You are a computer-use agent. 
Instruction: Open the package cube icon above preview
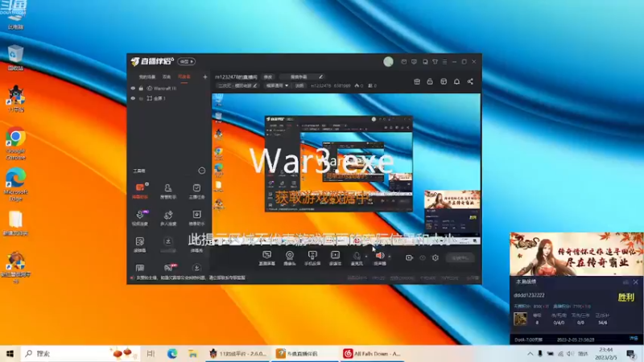444,81
